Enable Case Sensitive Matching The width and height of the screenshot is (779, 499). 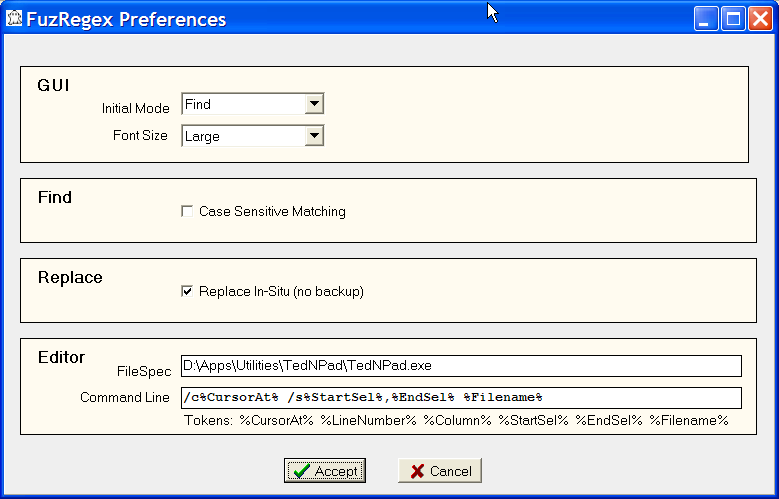186,212
